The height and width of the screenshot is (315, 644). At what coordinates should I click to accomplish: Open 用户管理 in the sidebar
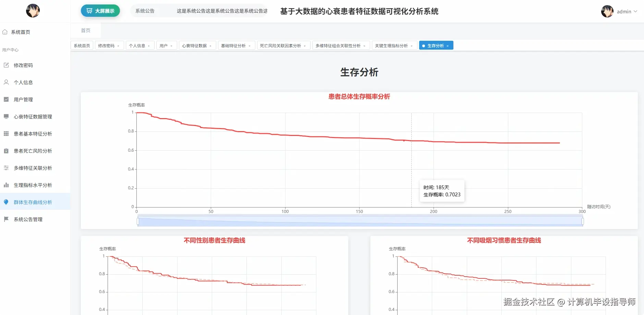pyautogui.click(x=35, y=99)
